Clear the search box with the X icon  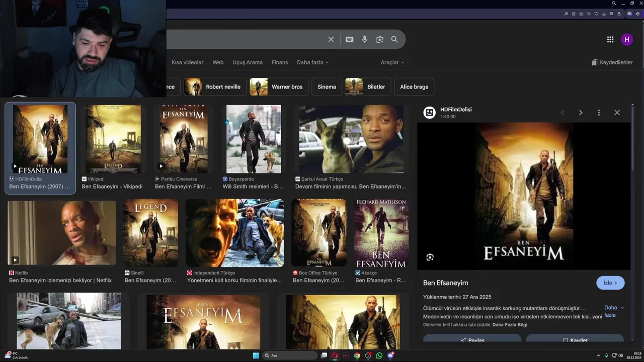pos(331,39)
